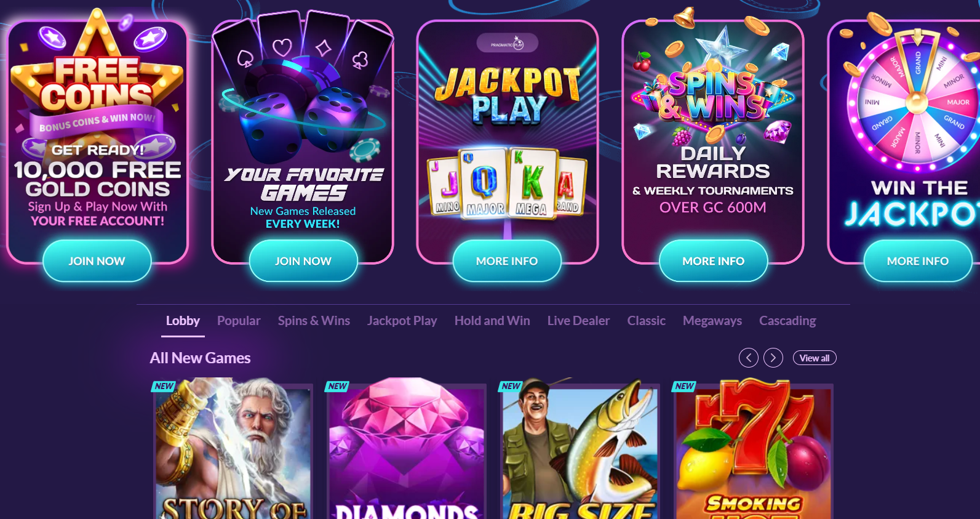Click NEW badge on Story of game
This screenshot has width=980, height=519.
coord(164,386)
